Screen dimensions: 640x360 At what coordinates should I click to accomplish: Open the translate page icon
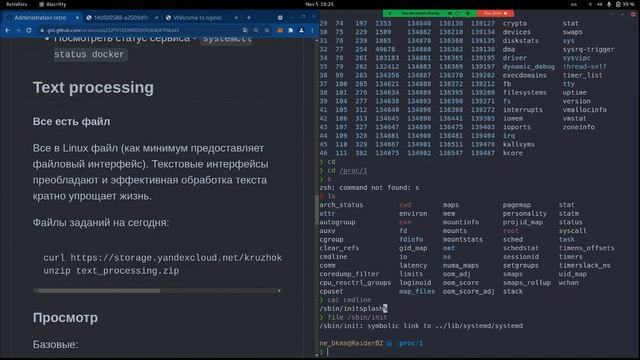[245, 30]
